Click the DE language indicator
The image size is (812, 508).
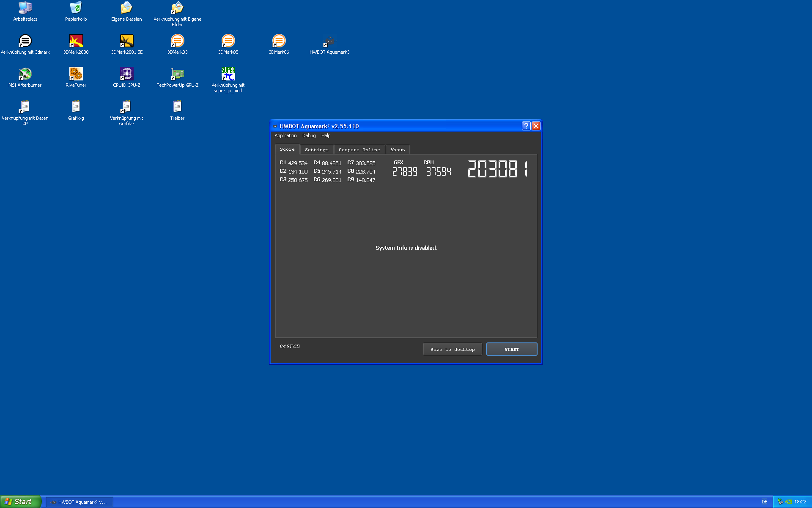tap(764, 502)
